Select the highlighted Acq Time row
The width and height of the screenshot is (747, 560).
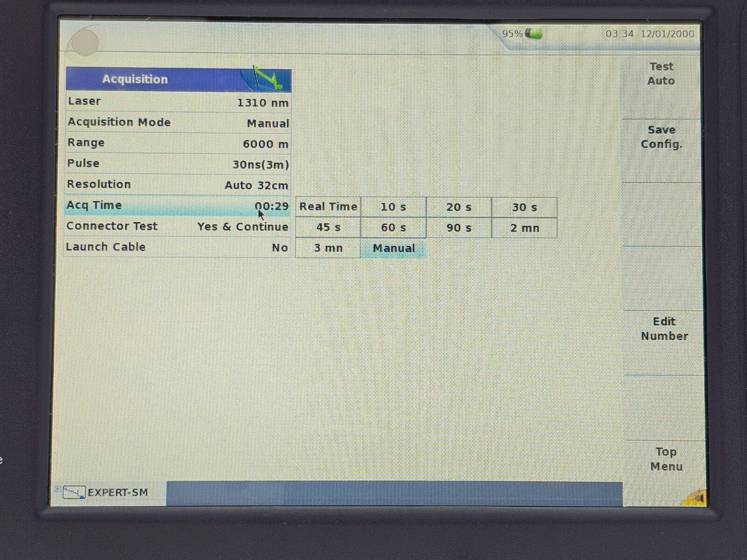click(x=177, y=205)
